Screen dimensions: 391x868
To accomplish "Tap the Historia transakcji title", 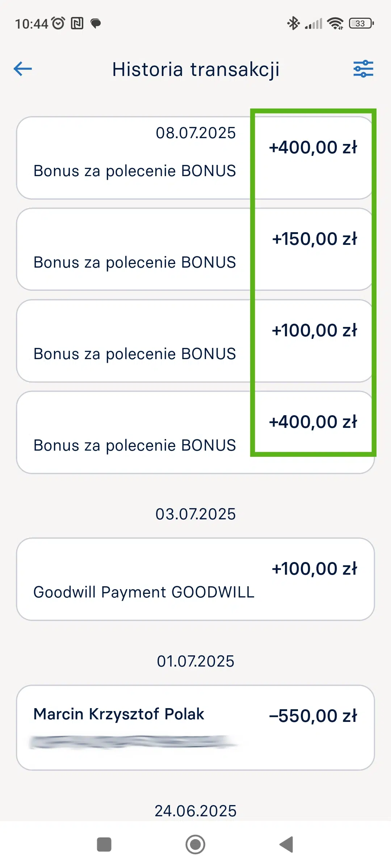I will pos(195,69).
